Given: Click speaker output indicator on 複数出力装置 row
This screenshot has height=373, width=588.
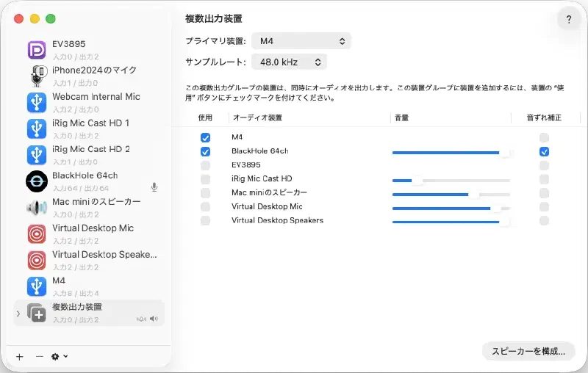Looking at the screenshot, I should (154, 319).
